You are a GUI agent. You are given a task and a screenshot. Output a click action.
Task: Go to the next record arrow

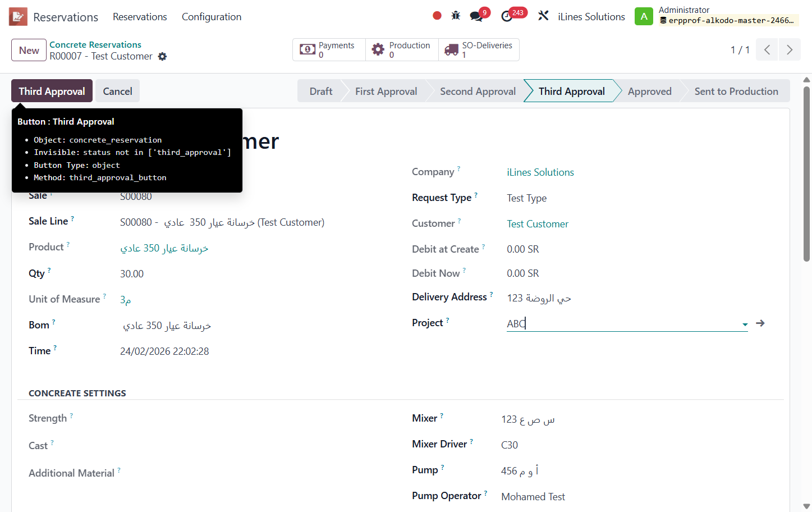[790, 49]
